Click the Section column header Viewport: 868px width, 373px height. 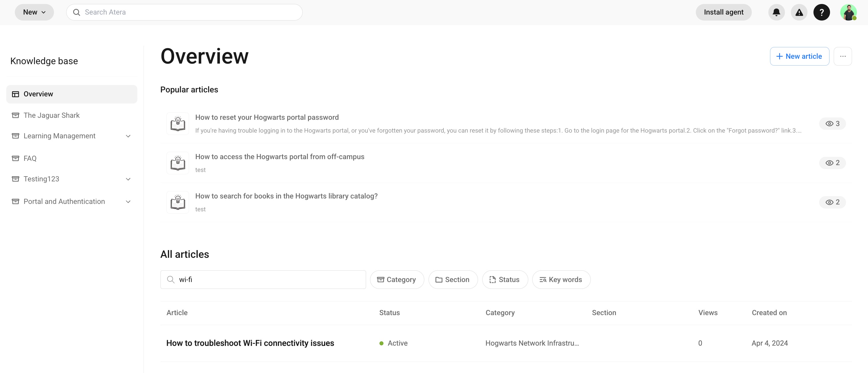point(604,313)
